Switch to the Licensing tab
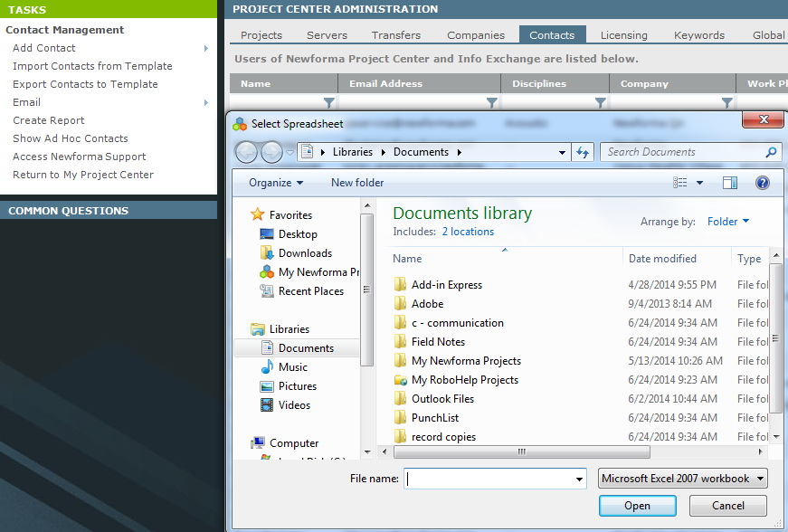The height and width of the screenshot is (532, 788). point(623,35)
